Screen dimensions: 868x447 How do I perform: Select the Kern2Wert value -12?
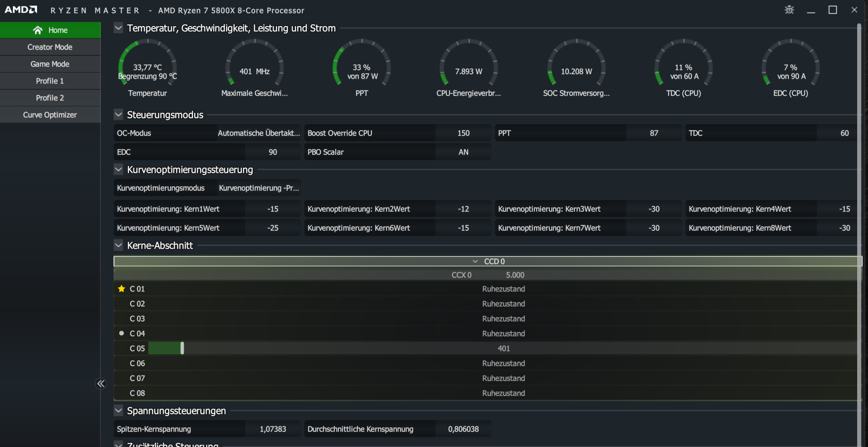463,209
